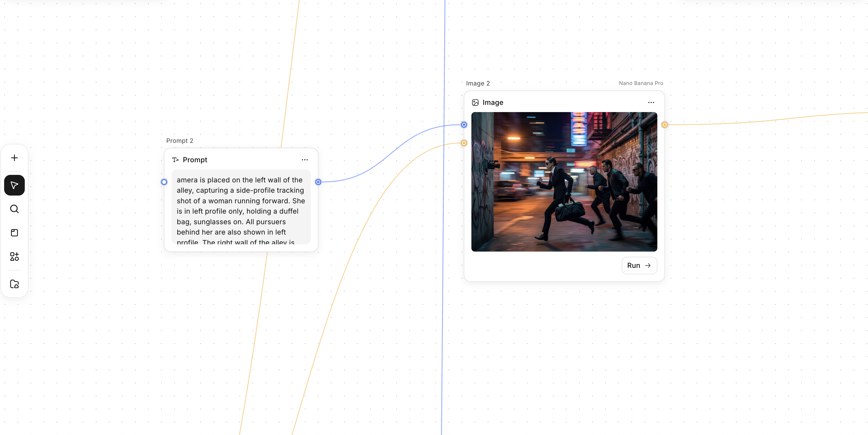Click Prompt node's right blue output port
The width and height of the screenshot is (868, 435).
(x=318, y=182)
